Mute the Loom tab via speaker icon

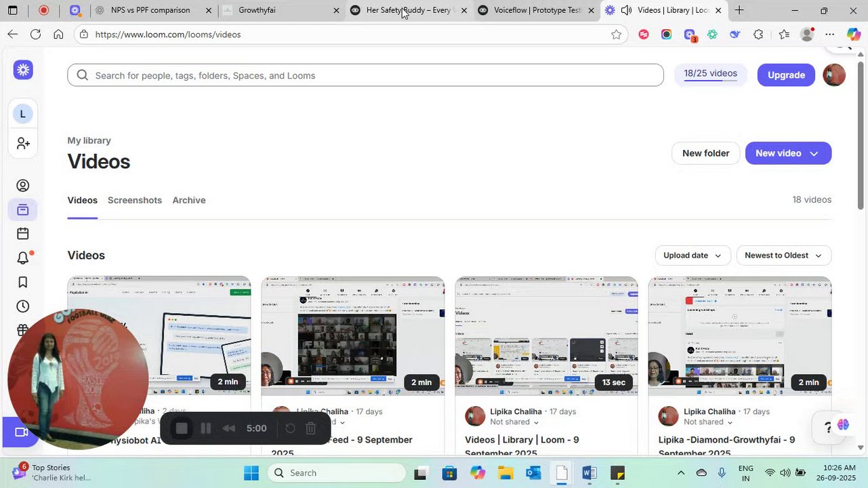pos(626,10)
